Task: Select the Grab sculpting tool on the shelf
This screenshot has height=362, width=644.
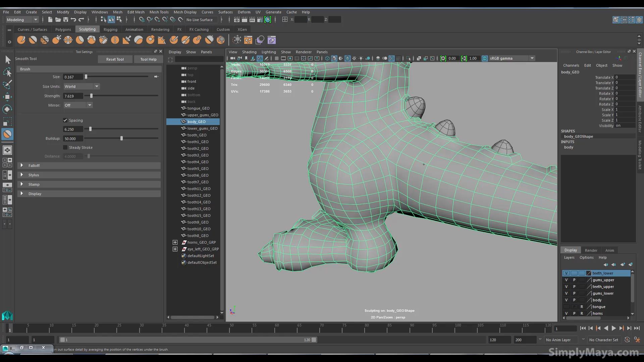Action: point(56,40)
